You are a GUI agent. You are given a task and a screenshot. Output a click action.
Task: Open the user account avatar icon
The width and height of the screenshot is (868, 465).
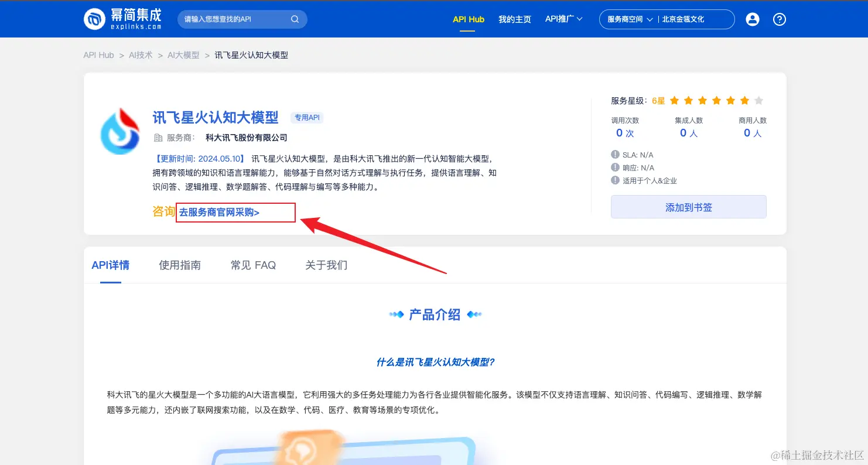(752, 19)
